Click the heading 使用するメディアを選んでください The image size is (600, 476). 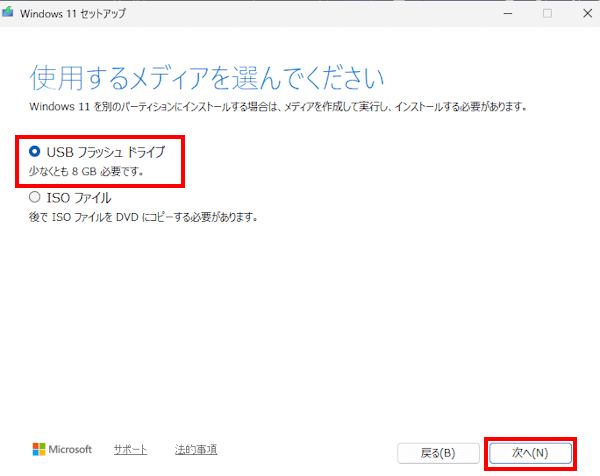[207, 78]
